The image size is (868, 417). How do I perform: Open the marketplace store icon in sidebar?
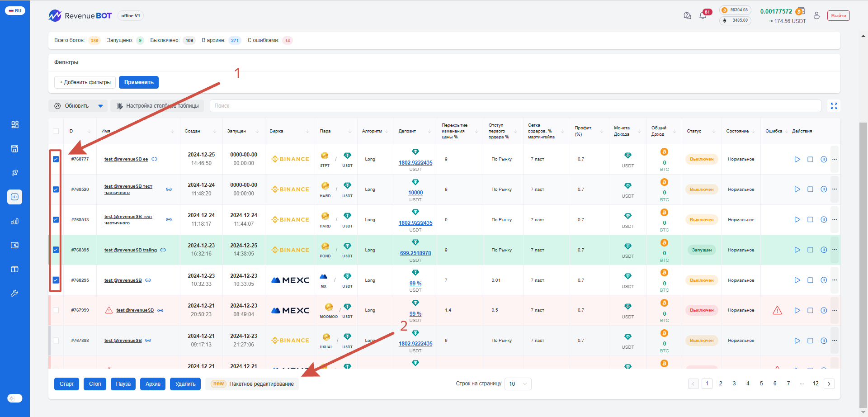15,149
